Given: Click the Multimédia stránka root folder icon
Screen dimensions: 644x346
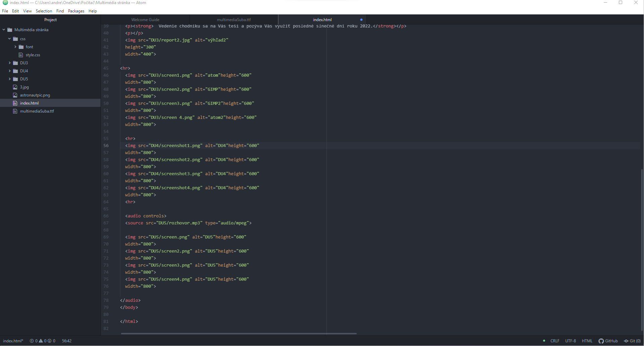Looking at the screenshot, I should 10,30.
